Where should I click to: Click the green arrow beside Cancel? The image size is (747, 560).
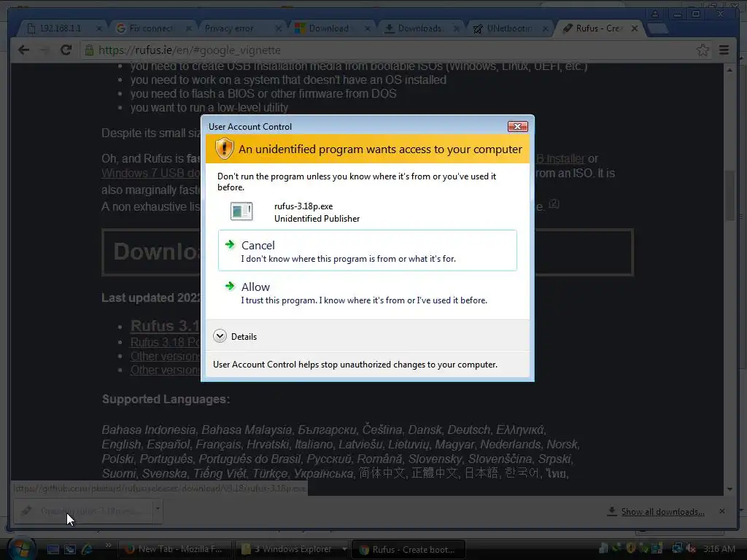230,244
